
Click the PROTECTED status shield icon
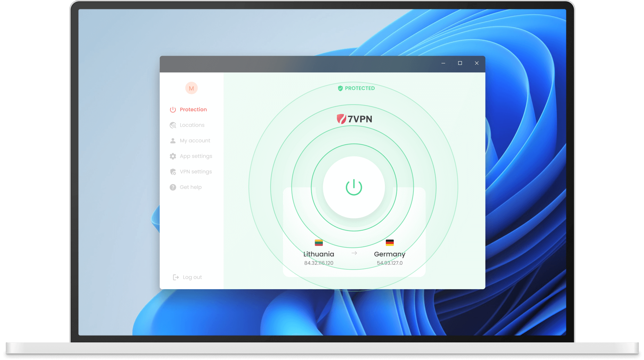340,88
